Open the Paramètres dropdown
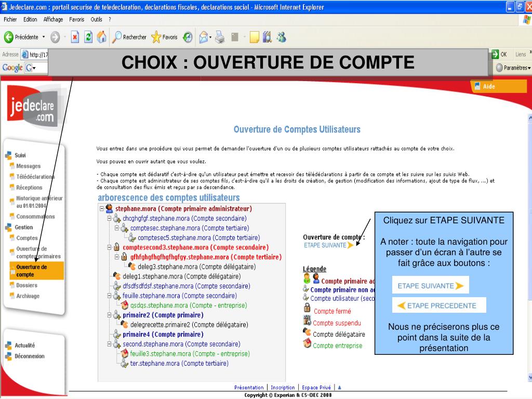This screenshot has height=399, width=532. click(x=513, y=68)
